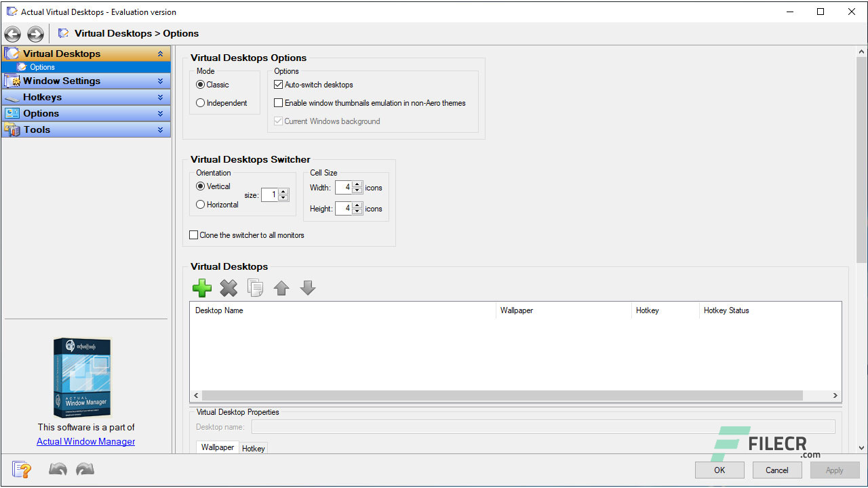The width and height of the screenshot is (868, 488).
Task: Switch to the Wallpaper properties tab
Action: tap(218, 447)
